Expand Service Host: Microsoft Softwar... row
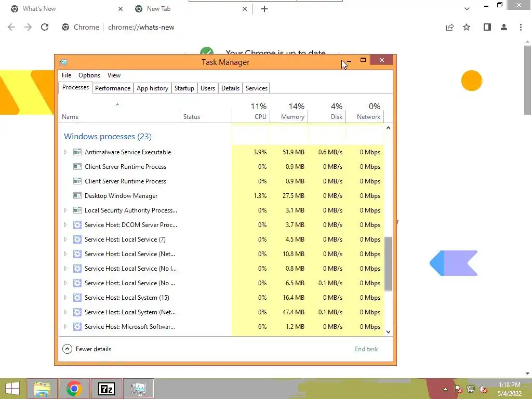This screenshot has width=532, height=399. click(x=65, y=327)
